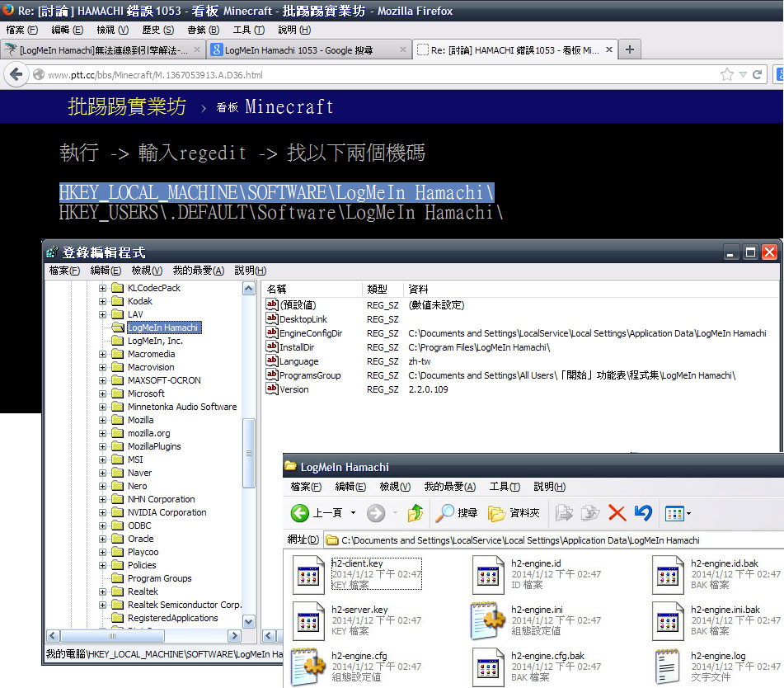Open Search in the explorer toolbar

(457, 513)
